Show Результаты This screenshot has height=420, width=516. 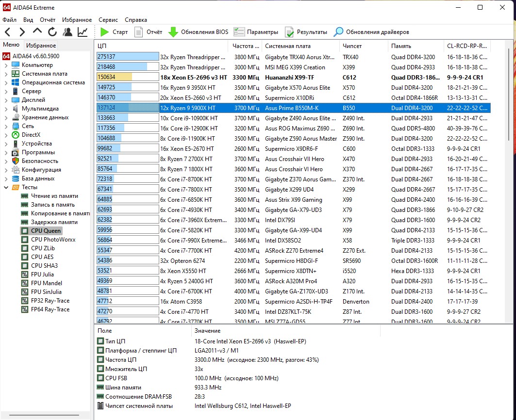point(306,32)
